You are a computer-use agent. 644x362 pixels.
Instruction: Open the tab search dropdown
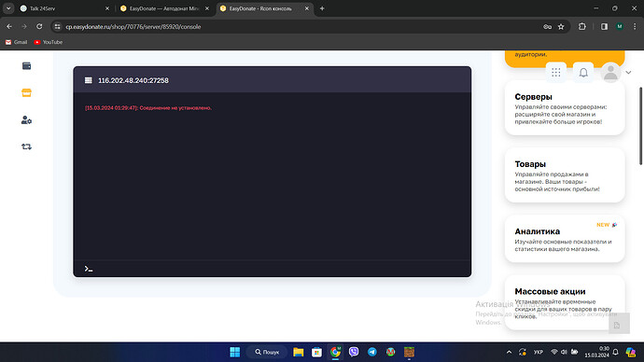pos(8,8)
